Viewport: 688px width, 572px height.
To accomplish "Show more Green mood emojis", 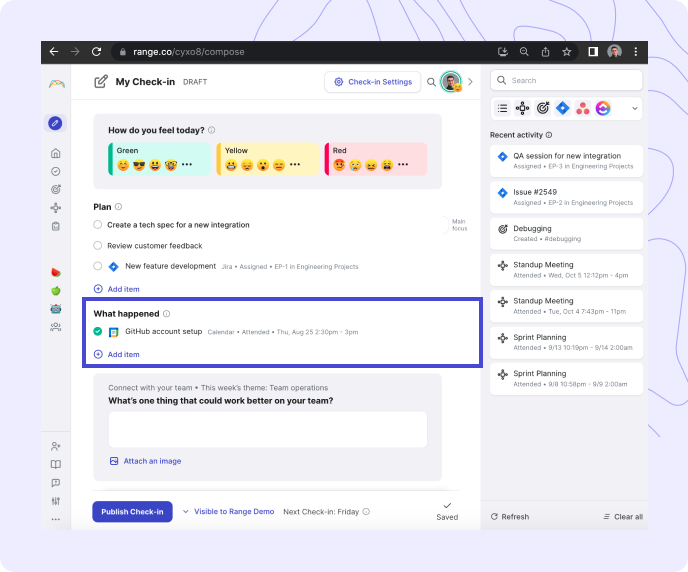I will [x=187, y=164].
